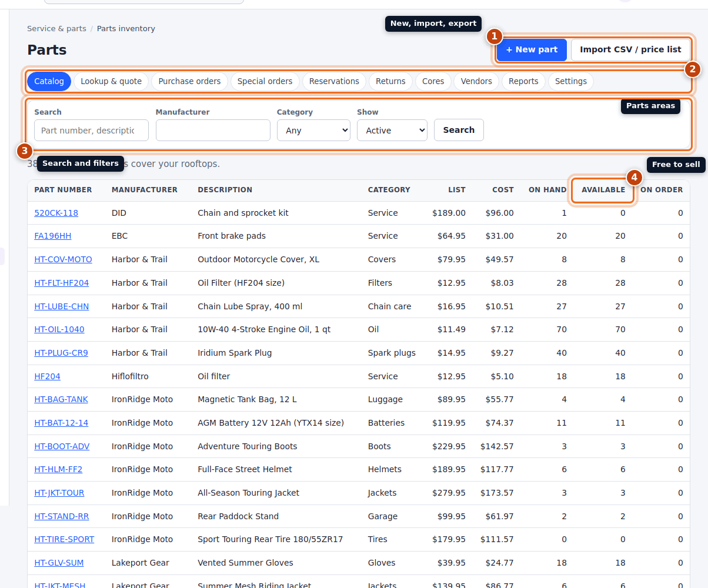Click 'Adventure Touring Boots' description
Viewport: 708px width, 588px height.
tap(248, 446)
